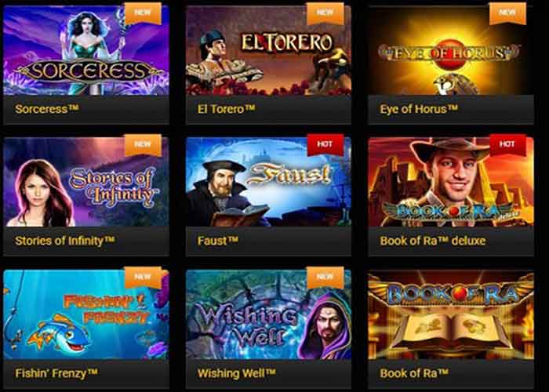This screenshot has width=549, height=392.
Task: Click the HOT badge on Book of Ra deluxe
Action: click(507, 144)
